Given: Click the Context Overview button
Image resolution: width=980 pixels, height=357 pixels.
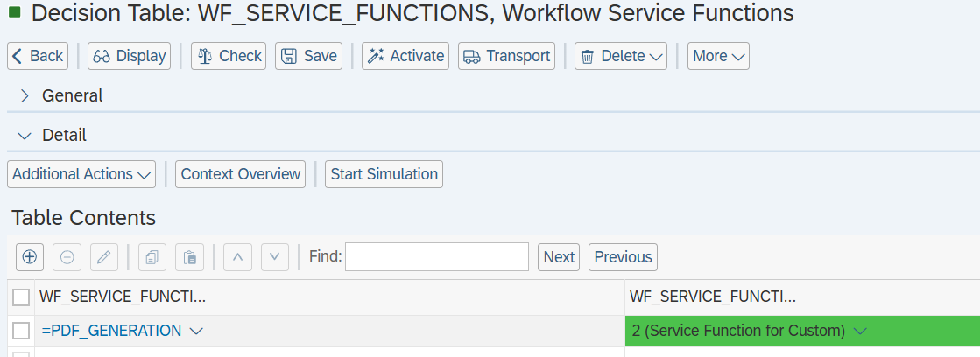Looking at the screenshot, I should (240, 174).
